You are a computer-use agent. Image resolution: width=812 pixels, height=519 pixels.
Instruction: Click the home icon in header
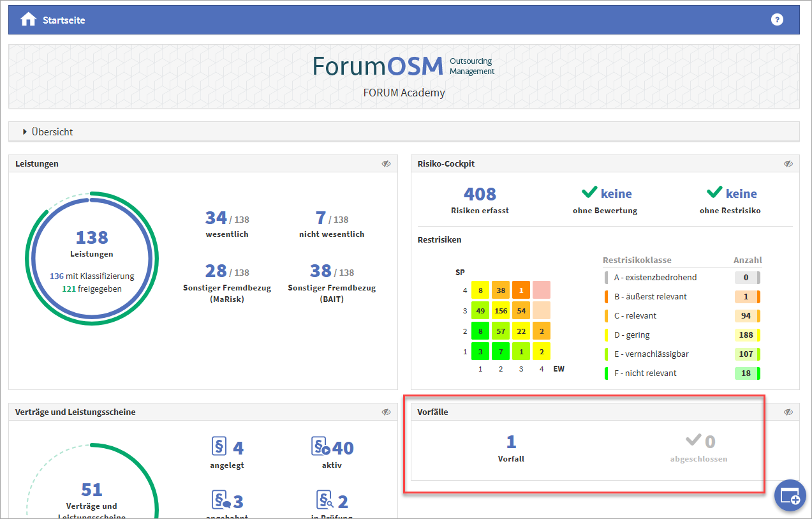click(x=28, y=20)
